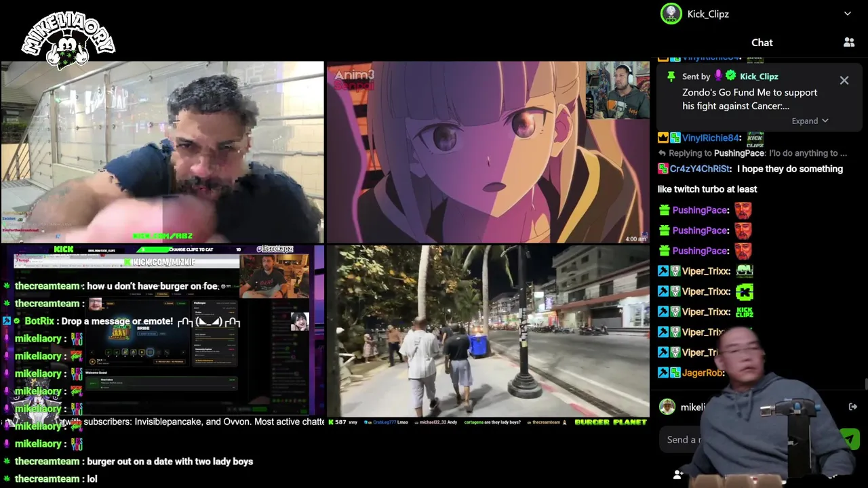The image size is (868, 488).
Task: Open PushingPace in the "Replying to" line
Action: coord(738,153)
